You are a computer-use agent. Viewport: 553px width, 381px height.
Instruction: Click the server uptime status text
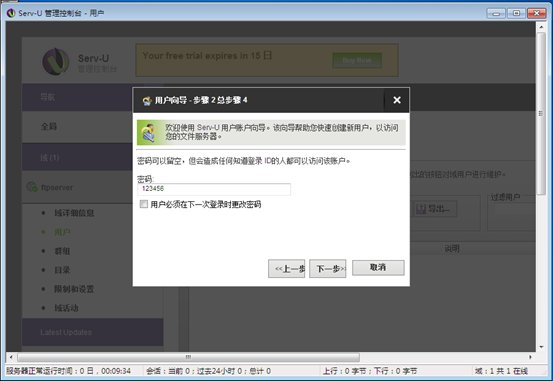pyautogui.click(x=68, y=371)
